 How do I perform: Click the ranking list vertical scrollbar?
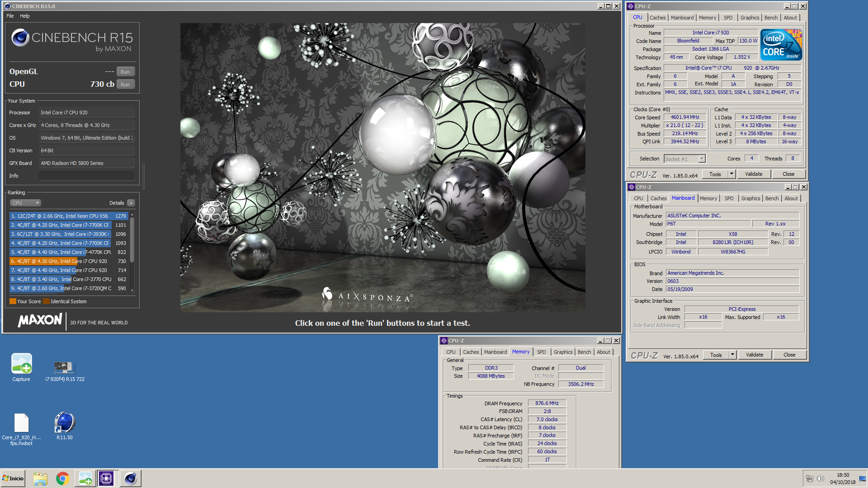pos(132,239)
